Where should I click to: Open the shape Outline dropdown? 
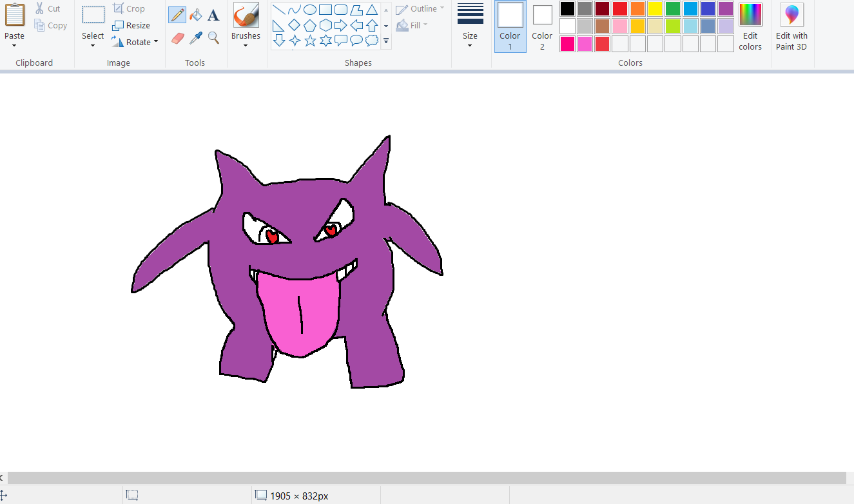click(420, 9)
